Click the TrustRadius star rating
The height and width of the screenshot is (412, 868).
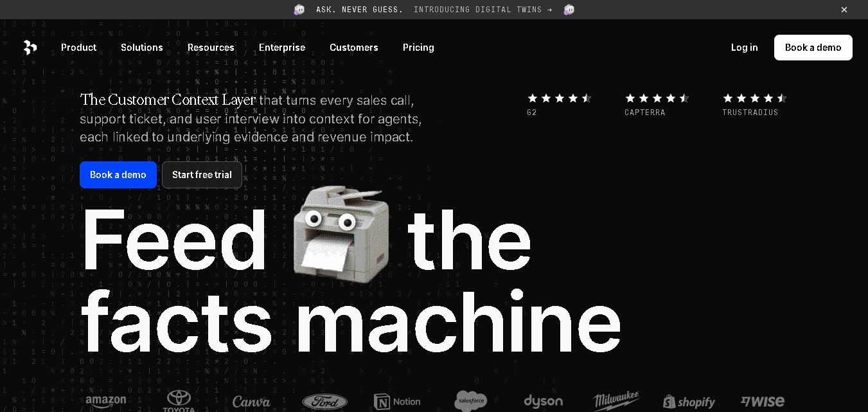click(x=754, y=98)
